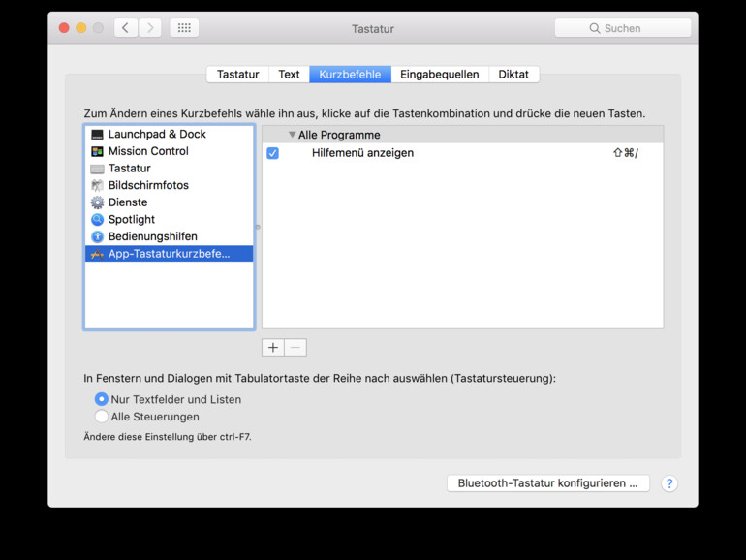Switch to the Text tab

click(289, 75)
